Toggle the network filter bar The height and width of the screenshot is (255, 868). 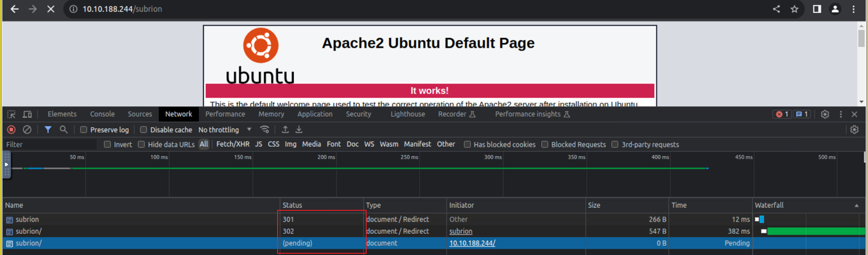click(x=48, y=129)
